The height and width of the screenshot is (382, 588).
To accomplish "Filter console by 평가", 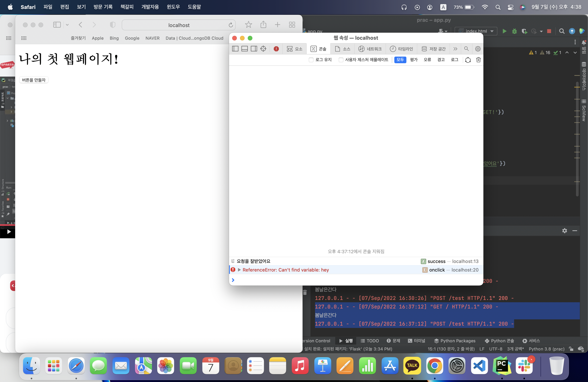I will pos(414,60).
